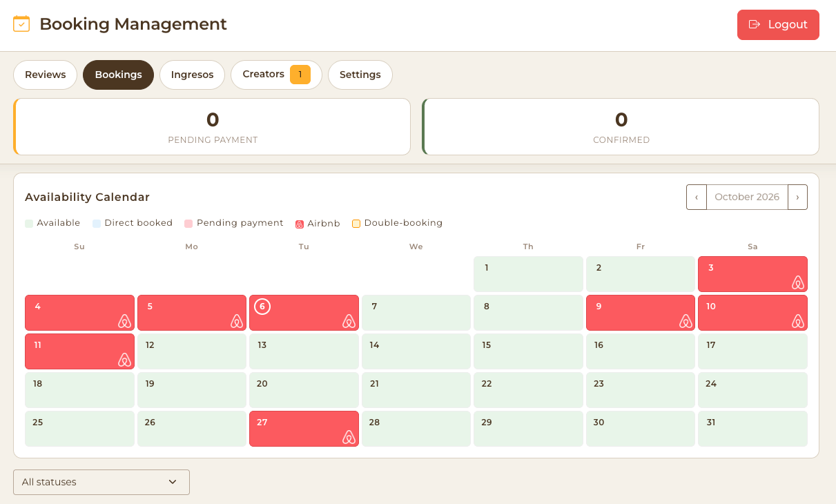This screenshot has width=836, height=504.
Task: Click the Pending Payment count card
Action: [x=212, y=127]
